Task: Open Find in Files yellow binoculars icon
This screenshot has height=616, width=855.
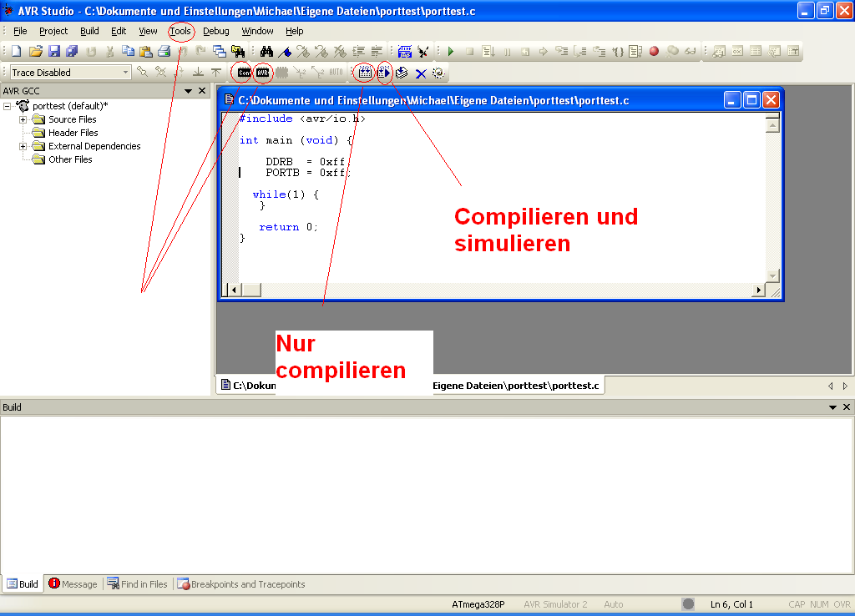Action: (238, 51)
